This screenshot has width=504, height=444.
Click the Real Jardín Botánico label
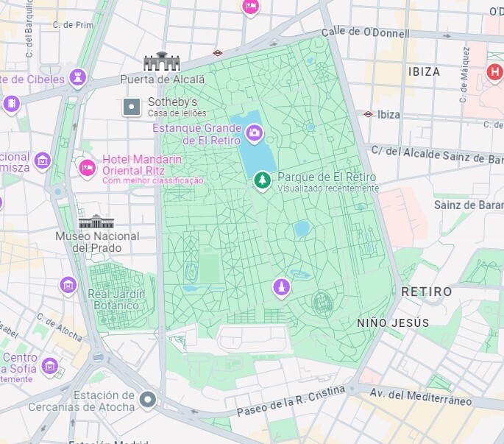116,300
